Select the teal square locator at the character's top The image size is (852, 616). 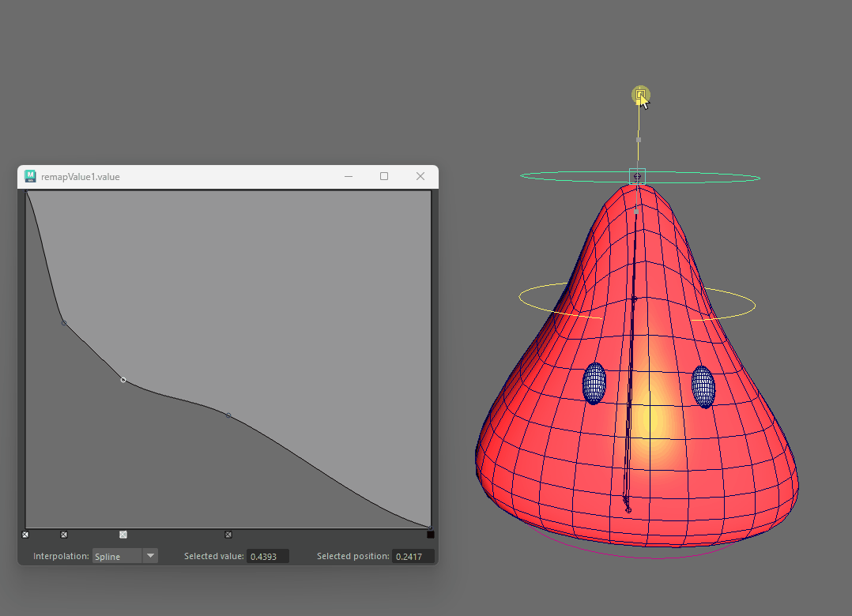point(637,176)
